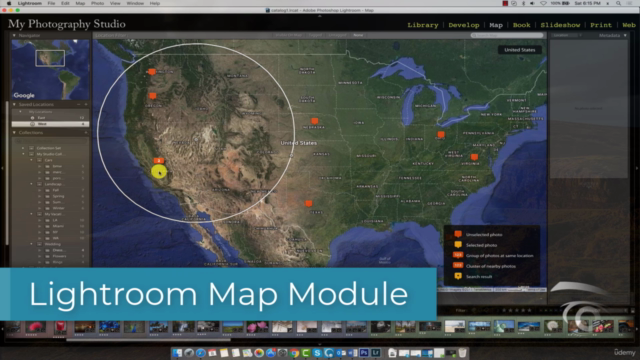Click the None location filter

click(358, 35)
